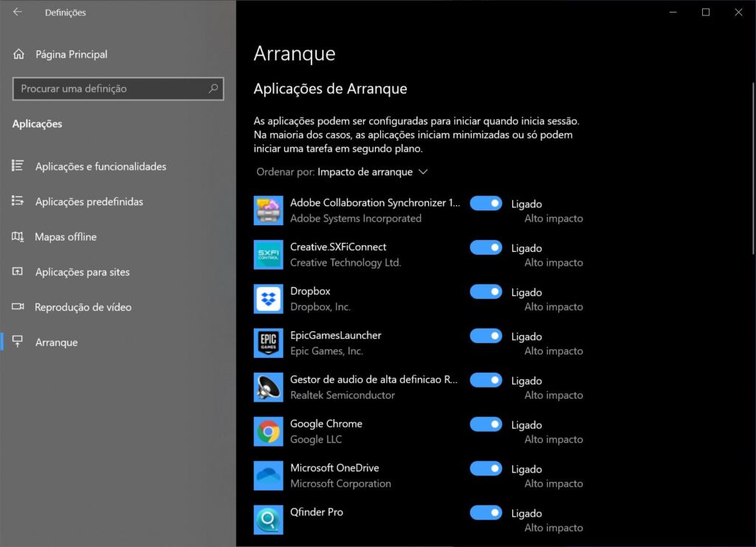The height and width of the screenshot is (547, 756).
Task: Turn off Adobe Collaboration Synchronizer startup
Action: click(486, 204)
